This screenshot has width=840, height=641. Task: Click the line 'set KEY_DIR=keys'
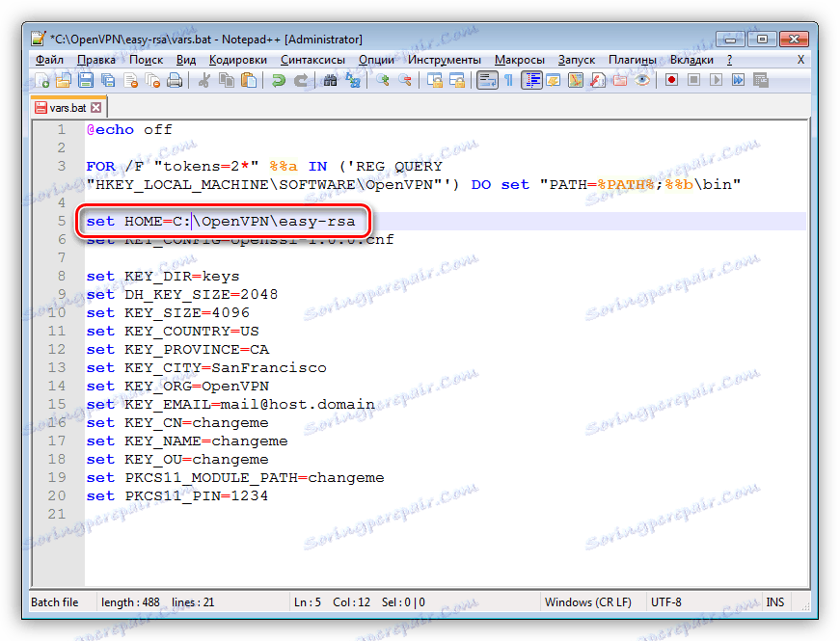(x=163, y=277)
